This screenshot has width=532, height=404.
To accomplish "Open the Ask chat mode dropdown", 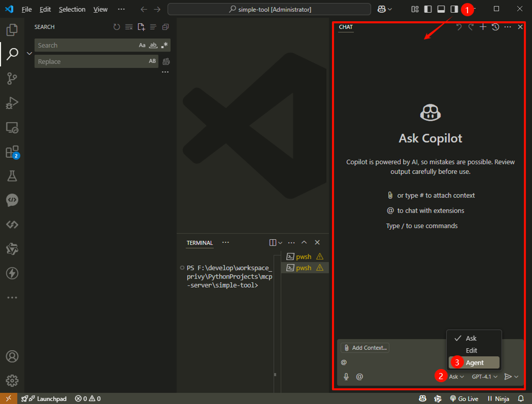I will [x=456, y=376].
